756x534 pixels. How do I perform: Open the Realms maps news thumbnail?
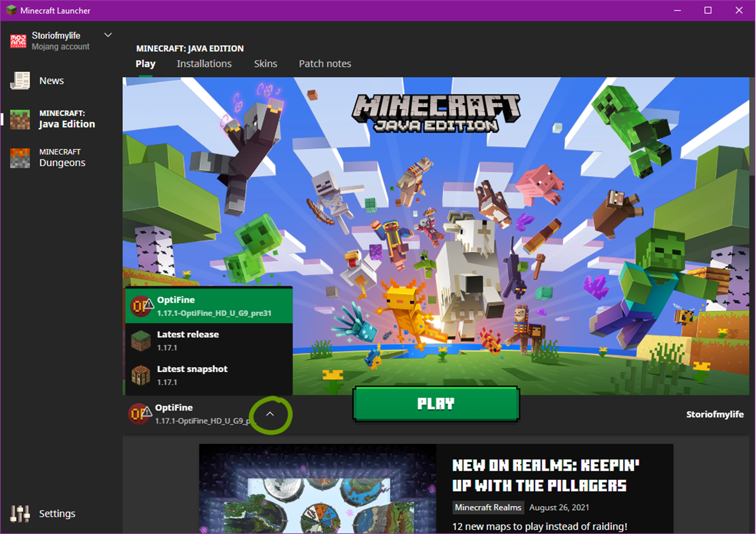pyautogui.click(x=317, y=489)
